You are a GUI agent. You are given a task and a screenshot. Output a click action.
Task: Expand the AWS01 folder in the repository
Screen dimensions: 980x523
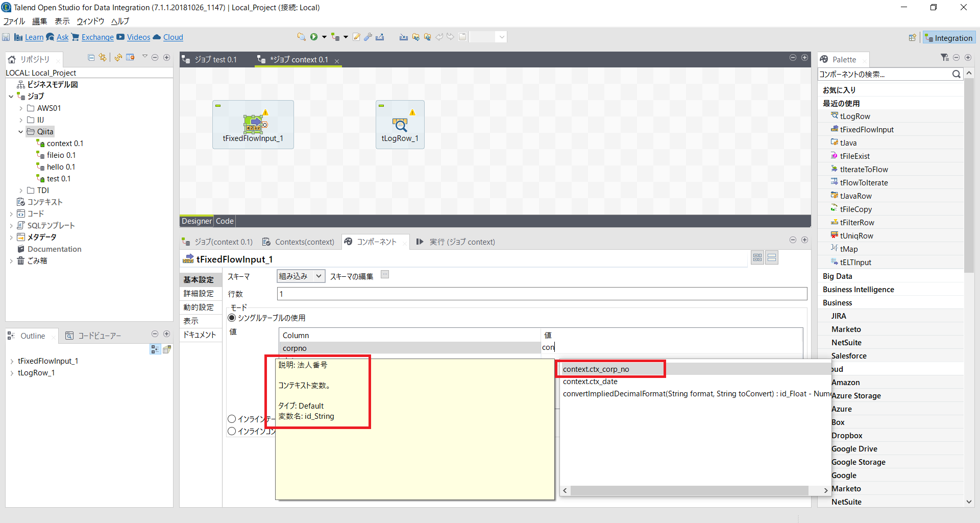pyautogui.click(x=21, y=108)
